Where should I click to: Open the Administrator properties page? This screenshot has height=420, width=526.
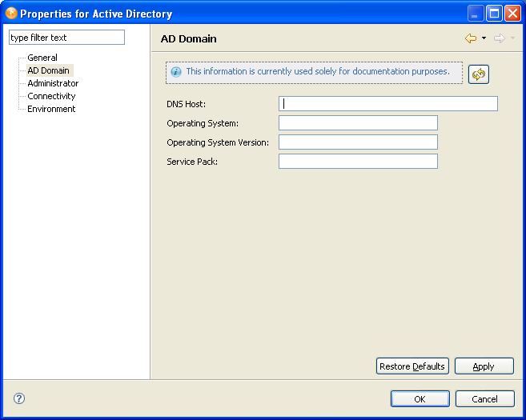point(53,83)
